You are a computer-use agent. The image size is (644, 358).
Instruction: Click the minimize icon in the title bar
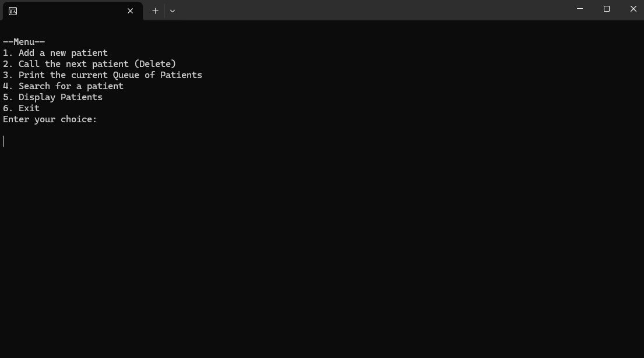tap(579, 9)
